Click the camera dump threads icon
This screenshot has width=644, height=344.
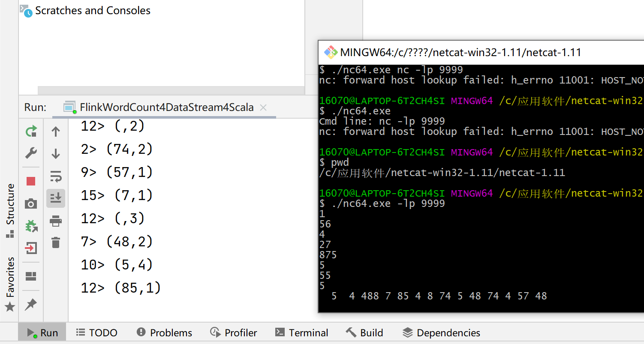click(x=31, y=203)
